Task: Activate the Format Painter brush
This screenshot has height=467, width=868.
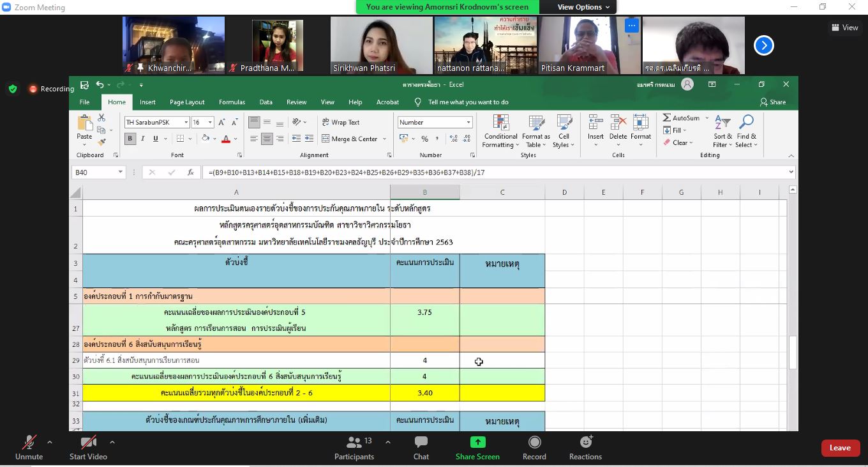Action: [x=101, y=142]
